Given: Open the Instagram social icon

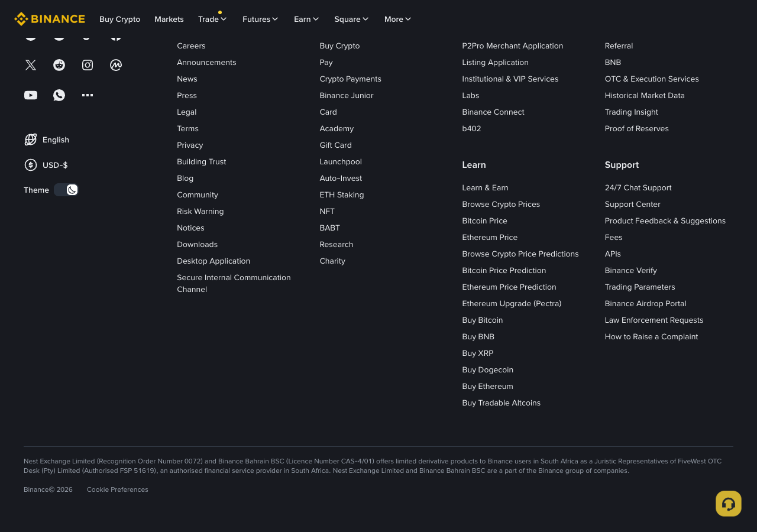Looking at the screenshot, I should (88, 65).
